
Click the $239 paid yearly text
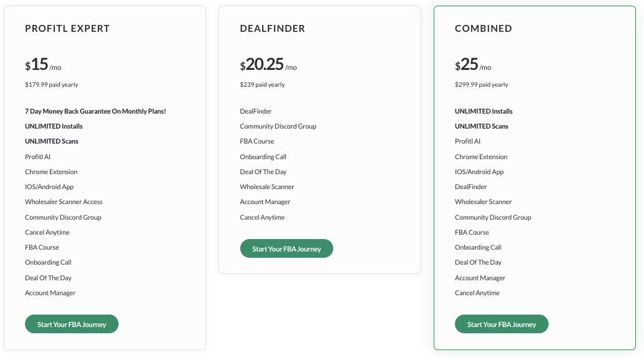(262, 85)
